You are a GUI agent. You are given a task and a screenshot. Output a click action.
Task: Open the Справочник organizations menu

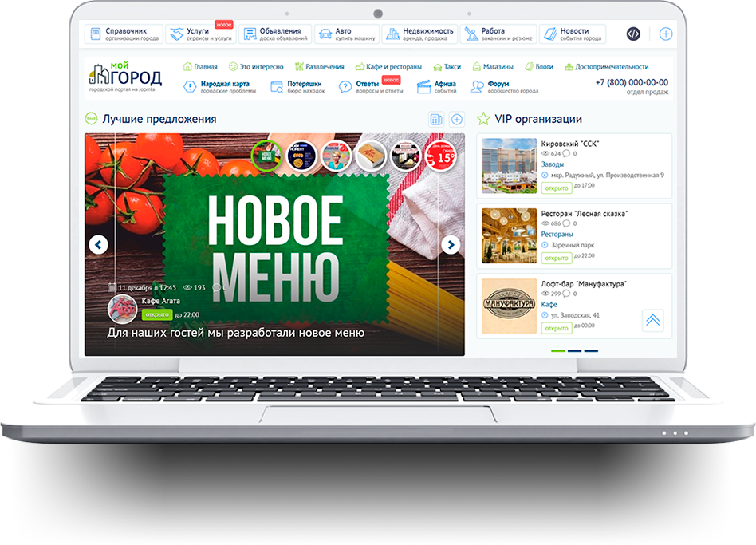coord(124,34)
